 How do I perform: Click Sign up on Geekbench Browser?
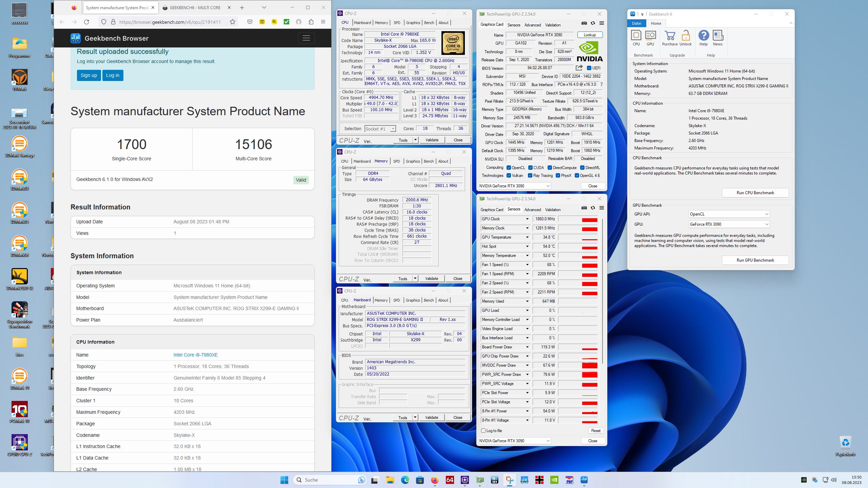coord(88,75)
